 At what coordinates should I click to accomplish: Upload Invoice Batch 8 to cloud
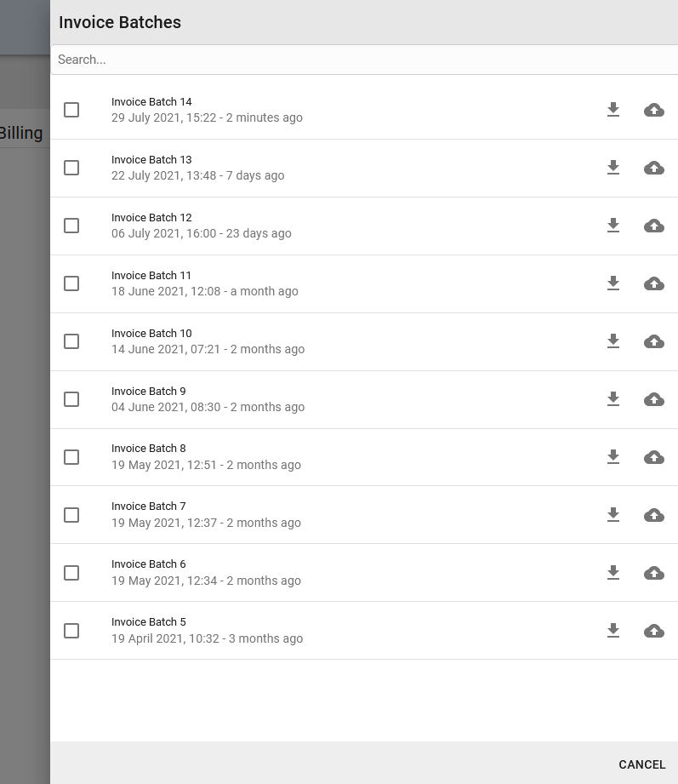(654, 457)
